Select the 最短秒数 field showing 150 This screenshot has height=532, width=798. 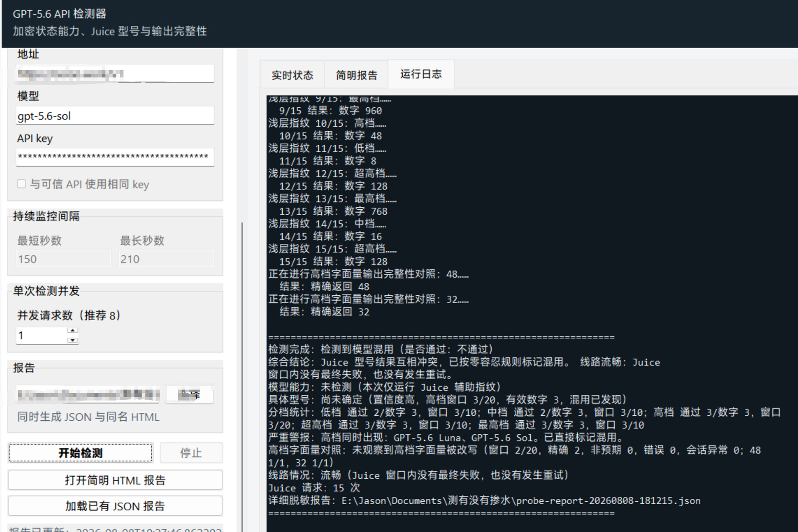pyautogui.click(x=63, y=259)
